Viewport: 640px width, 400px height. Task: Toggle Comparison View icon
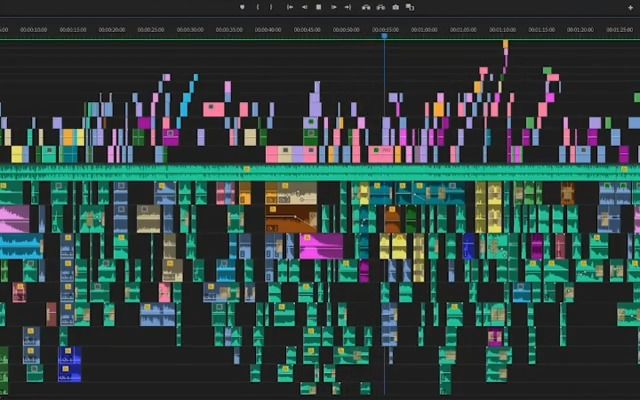410,7
